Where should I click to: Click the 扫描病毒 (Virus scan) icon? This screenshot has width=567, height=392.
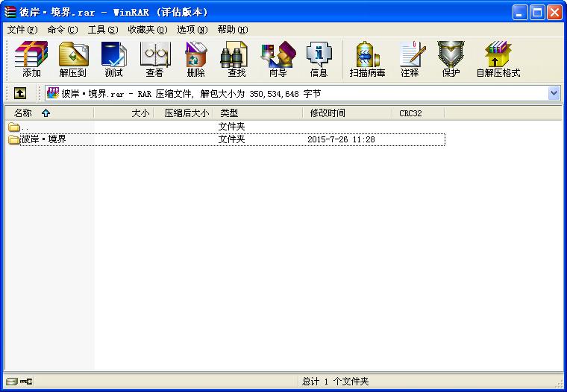367,60
